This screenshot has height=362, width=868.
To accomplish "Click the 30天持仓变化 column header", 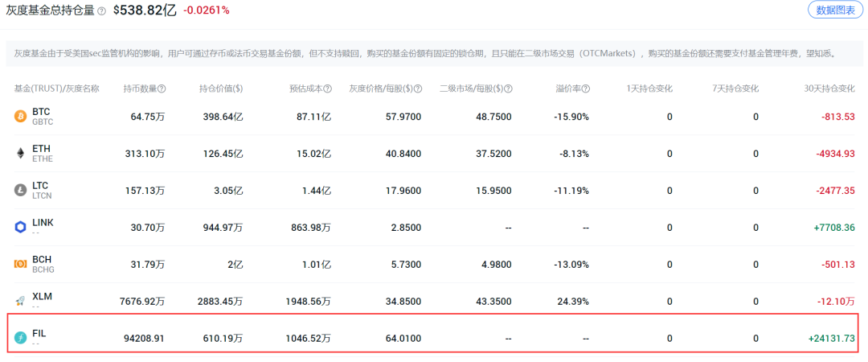I will click(x=829, y=88).
